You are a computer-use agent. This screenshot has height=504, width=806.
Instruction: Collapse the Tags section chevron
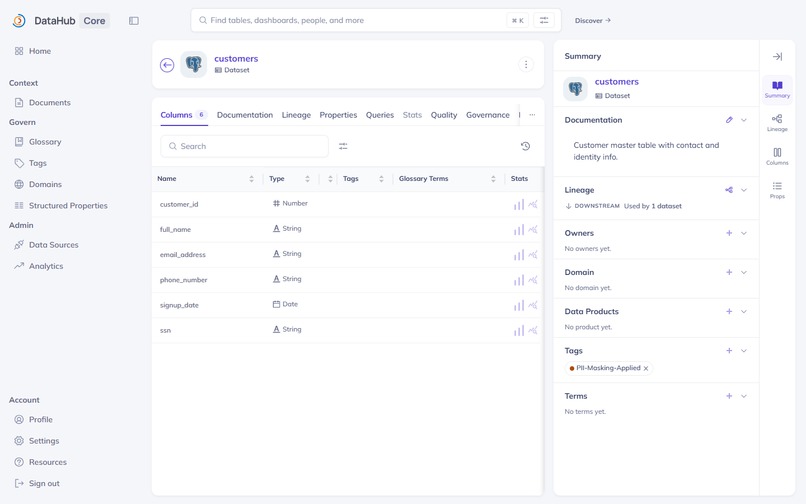[x=744, y=350]
